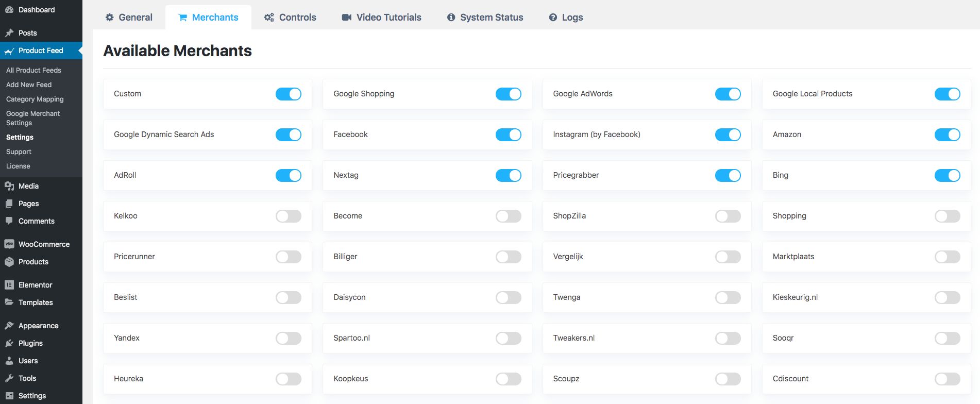Click the Plugins plug icon

point(9,343)
